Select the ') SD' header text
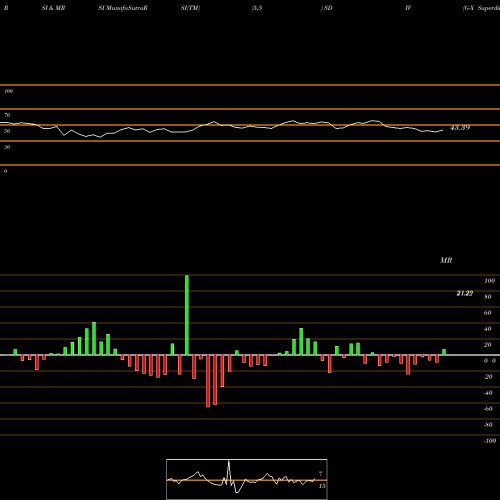This screenshot has width=500, height=500. (327, 8)
